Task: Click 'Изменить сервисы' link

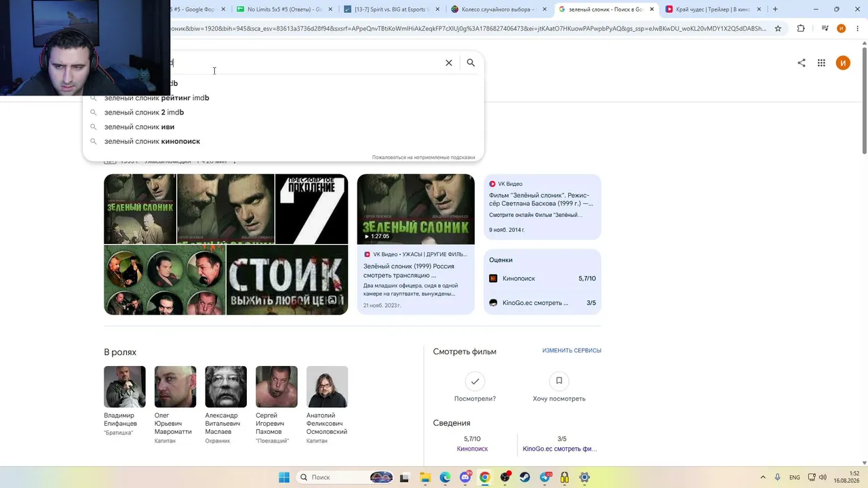Action: coord(572,350)
